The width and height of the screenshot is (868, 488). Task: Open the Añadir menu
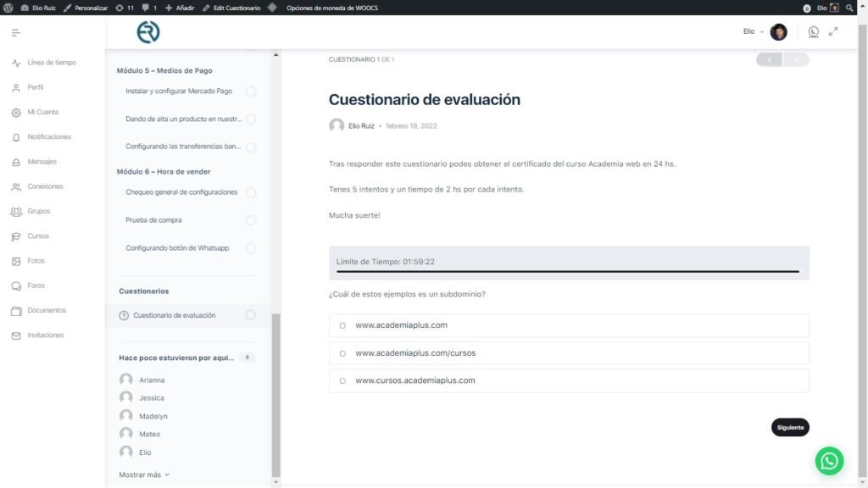pos(180,8)
